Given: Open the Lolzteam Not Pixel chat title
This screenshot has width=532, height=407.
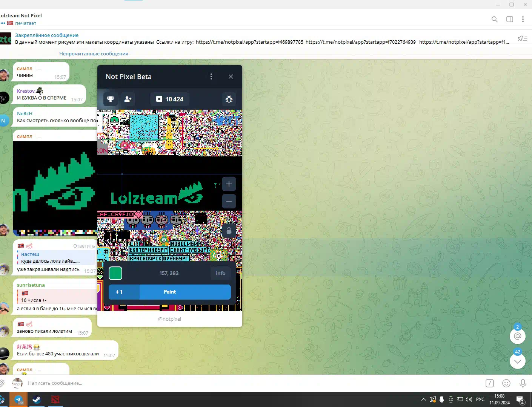Looking at the screenshot, I should (21, 15).
